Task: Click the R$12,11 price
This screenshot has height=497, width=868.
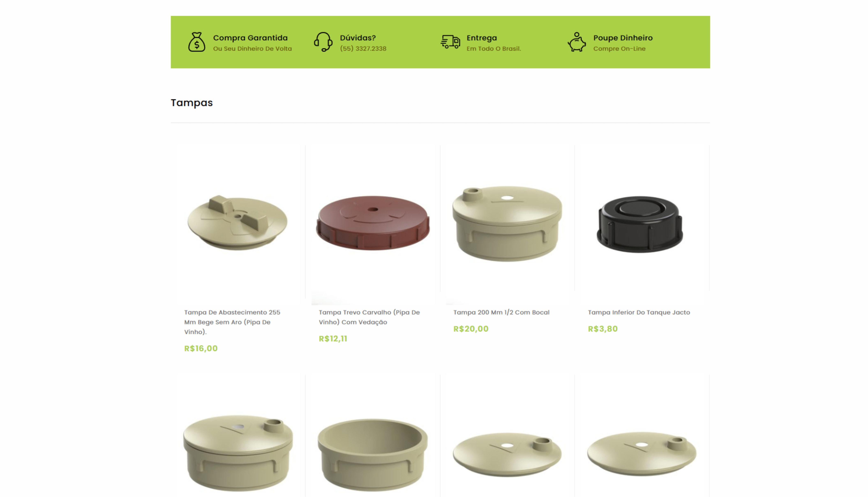Action: 333,339
